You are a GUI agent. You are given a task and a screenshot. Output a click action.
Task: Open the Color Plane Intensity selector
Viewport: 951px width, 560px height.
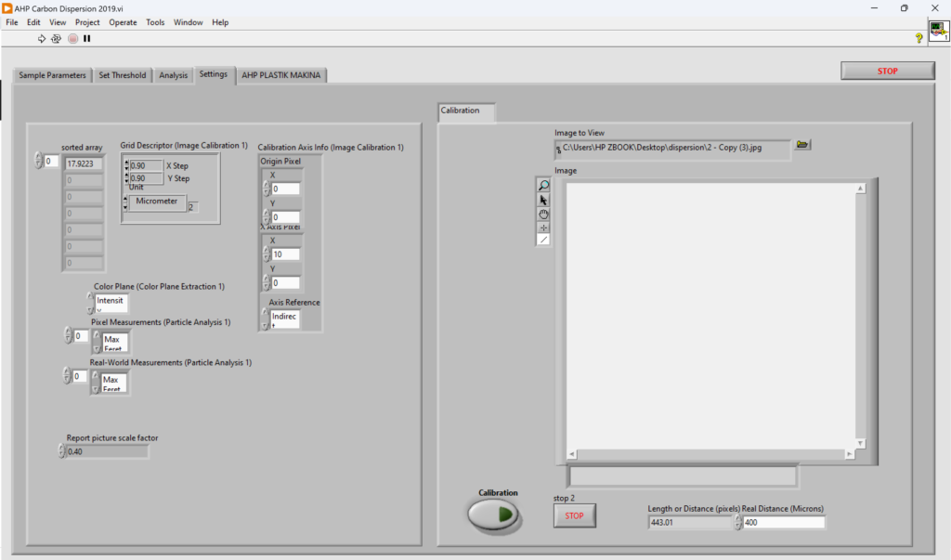111,302
